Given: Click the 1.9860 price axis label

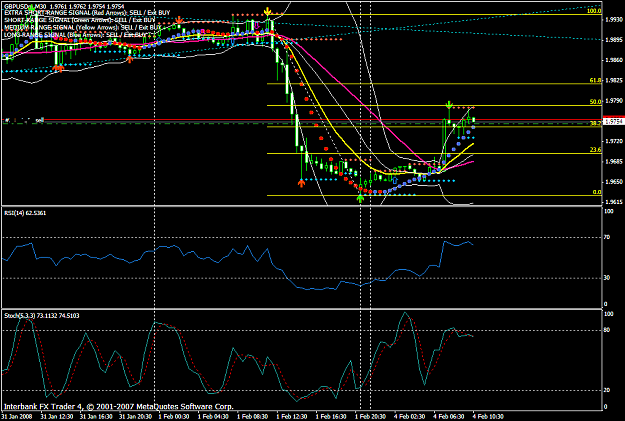Looking at the screenshot, I should [614, 60].
